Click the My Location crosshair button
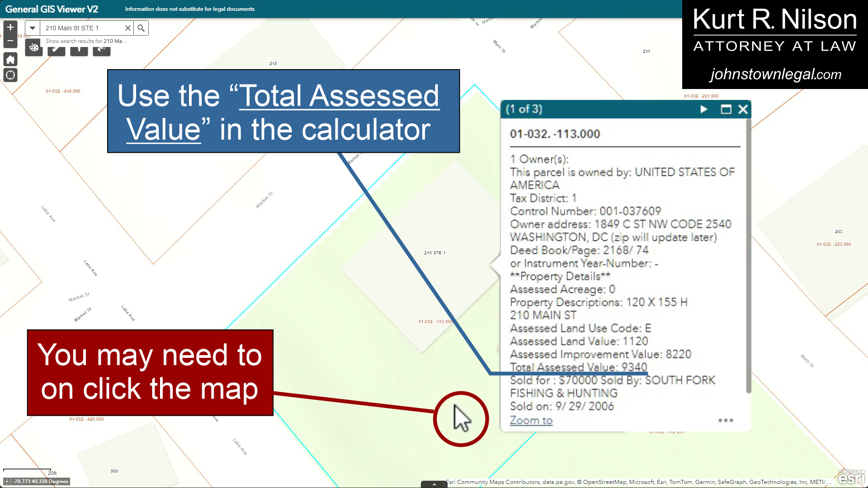The image size is (868, 488). 10,75
